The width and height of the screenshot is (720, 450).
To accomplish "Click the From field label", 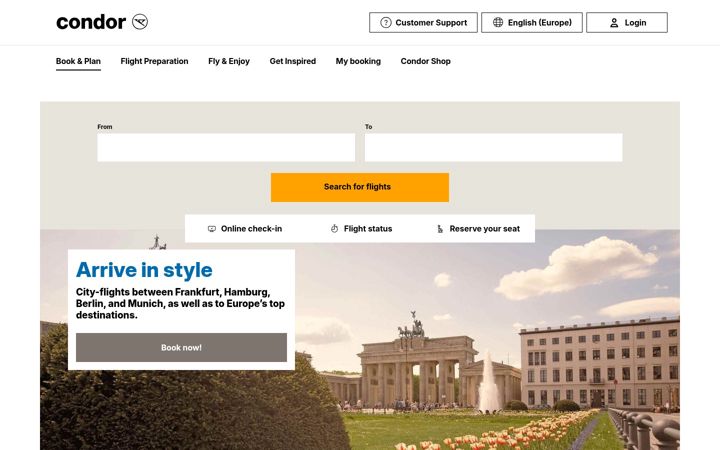I will 105,127.
